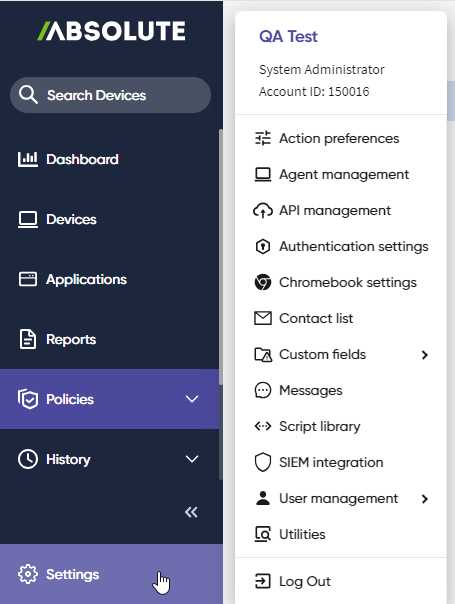
Task: Click the SIEM integration shield icon
Action: tap(263, 462)
